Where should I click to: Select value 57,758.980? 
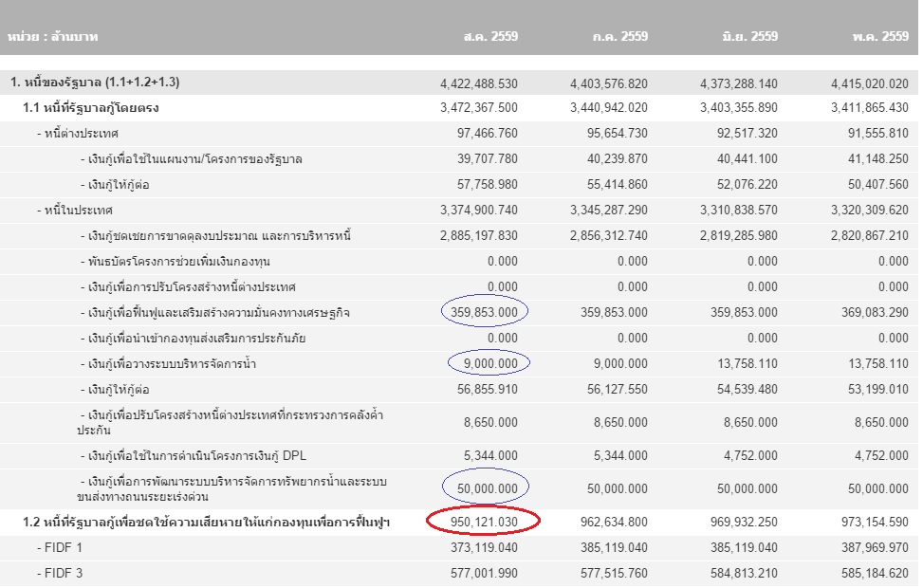pyautogui.click(x=487, y=184)
